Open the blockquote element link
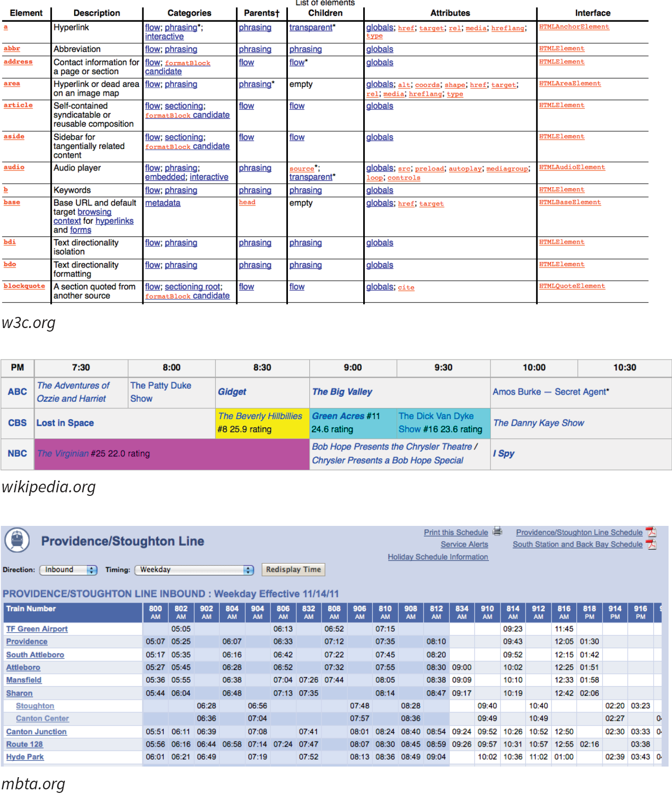This screenshot has width=672, height=799. coord(24,286)
